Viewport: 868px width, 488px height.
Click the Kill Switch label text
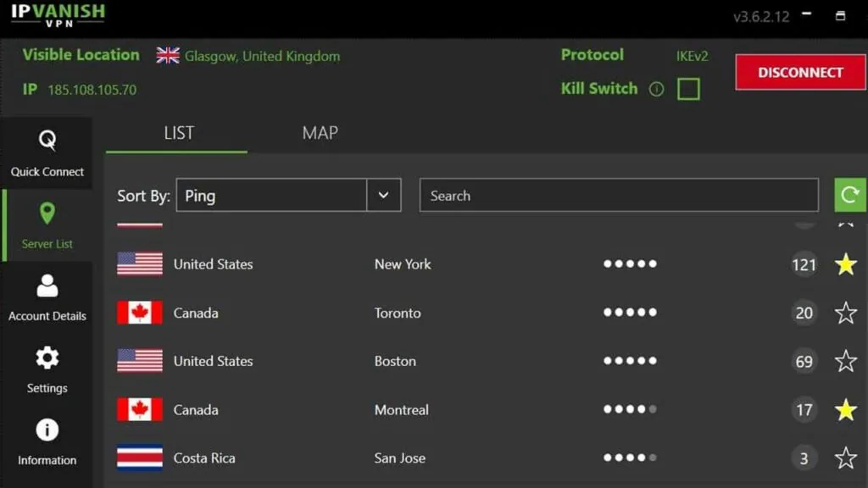[x=599, y=88]
